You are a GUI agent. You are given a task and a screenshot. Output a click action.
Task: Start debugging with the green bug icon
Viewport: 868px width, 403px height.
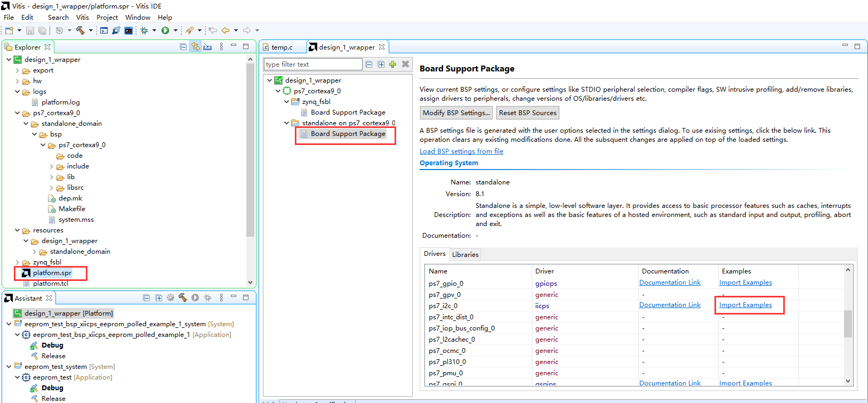(x=144, y=30)
